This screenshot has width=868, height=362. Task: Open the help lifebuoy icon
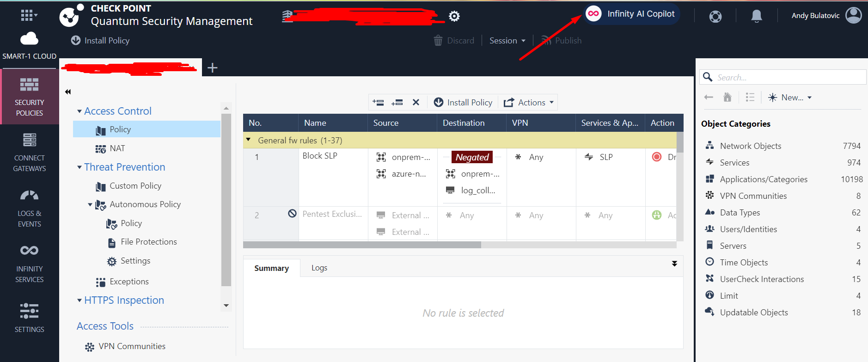(715, 17)
